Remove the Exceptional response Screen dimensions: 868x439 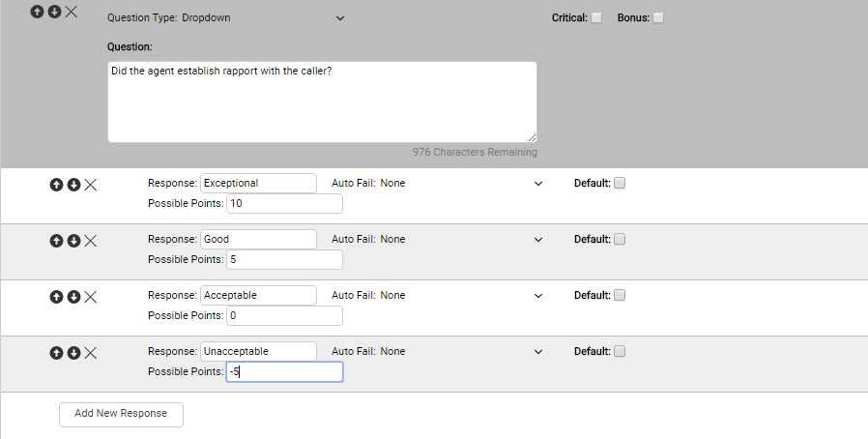[x=91, y=185]
